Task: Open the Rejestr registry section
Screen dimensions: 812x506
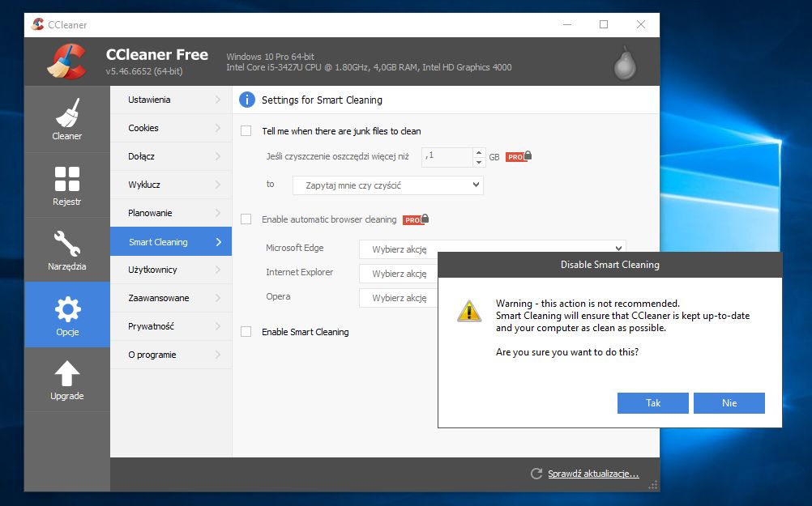Action: [x=66, y=185]
